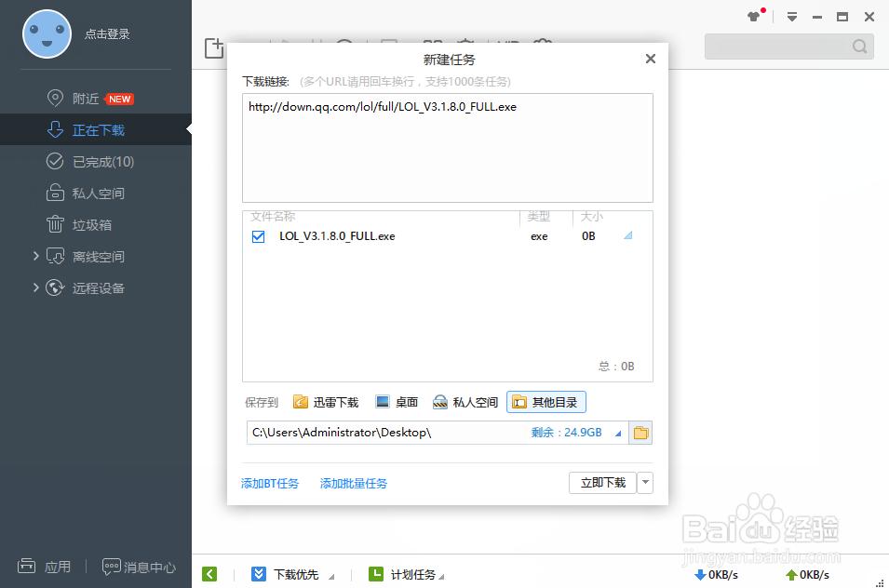Choose 其他目录 as save location
889x588 pixels.
[x=546, y=402]
